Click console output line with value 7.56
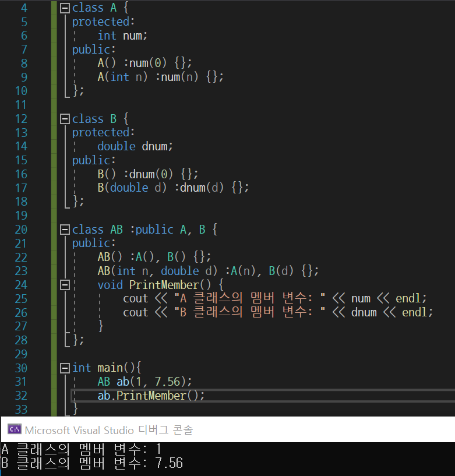Image resolution: width=455 pixels, height=476 pixels. click(92, 463)
